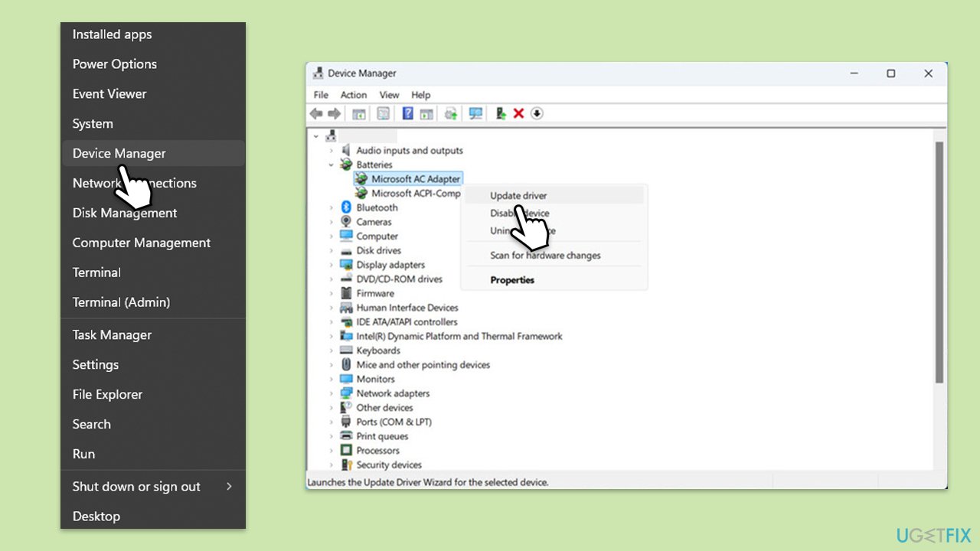Screen dimensions: 980x551
Task: Click the Network adapters category icon
Action: coord(346,393)
